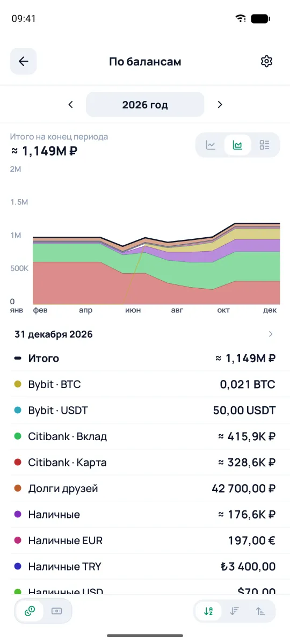Open the 2026 год period selector
Image resolution: width=290 pixels, height=644 pixels.
coord(145,105)
